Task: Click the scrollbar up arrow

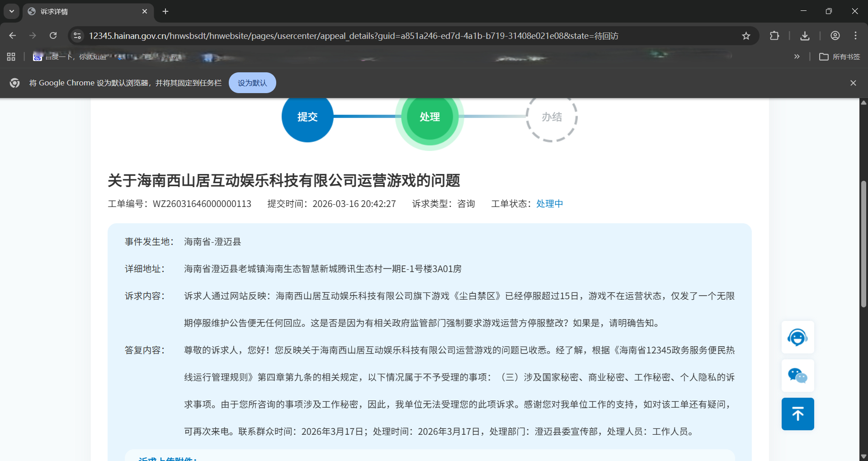Action: (x=863, y=103)
